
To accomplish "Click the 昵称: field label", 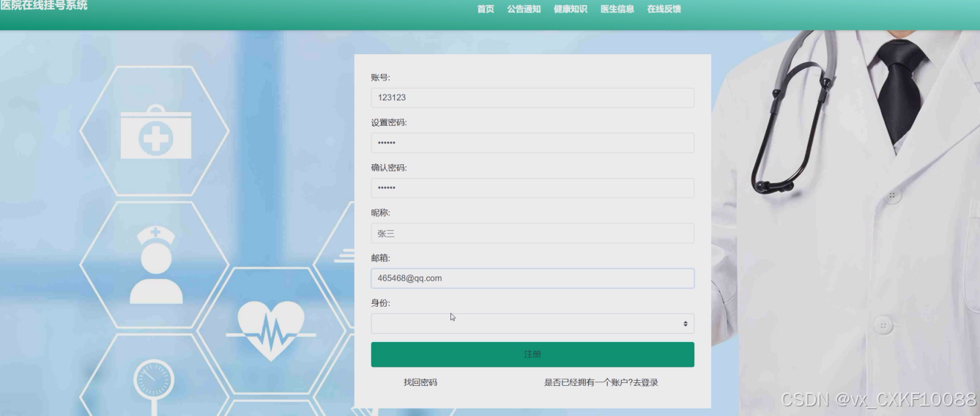I will point(381,213).
